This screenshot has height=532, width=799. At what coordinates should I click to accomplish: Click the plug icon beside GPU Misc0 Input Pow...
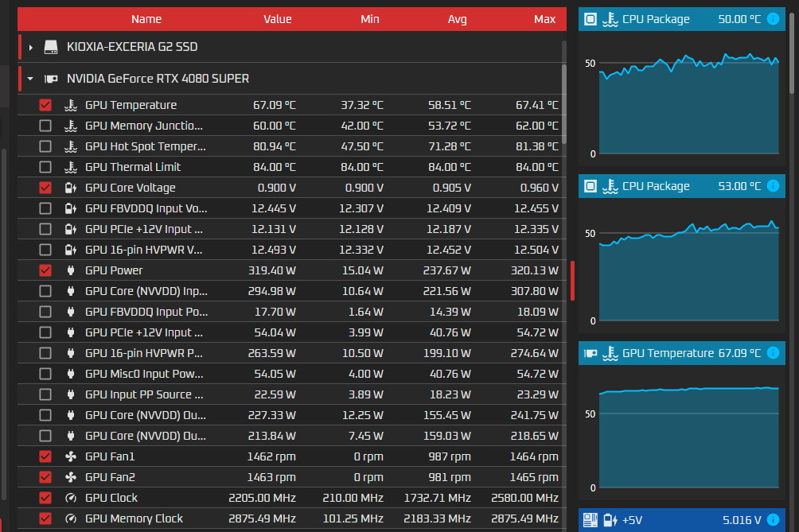point(71,375)
